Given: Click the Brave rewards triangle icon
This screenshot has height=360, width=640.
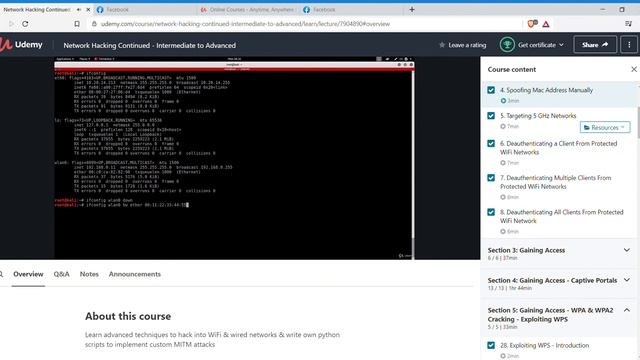Looking at the screenshot, I should click(546, 24).
